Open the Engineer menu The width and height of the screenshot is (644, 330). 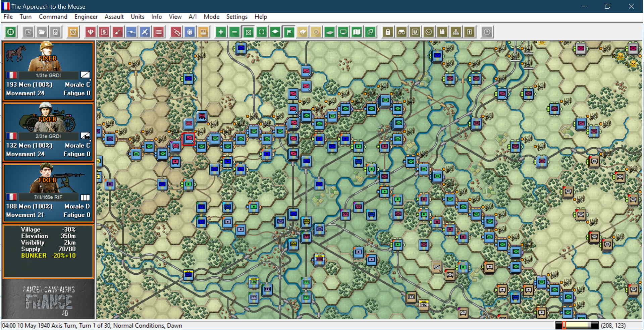[x=86, y=17]
